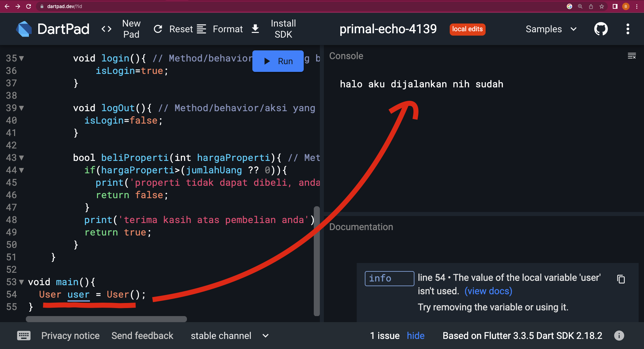Screen dimensions: 644x349
Task: Click the GitHub icon in header
Action: pyautogui.click(x=601, y=29)
